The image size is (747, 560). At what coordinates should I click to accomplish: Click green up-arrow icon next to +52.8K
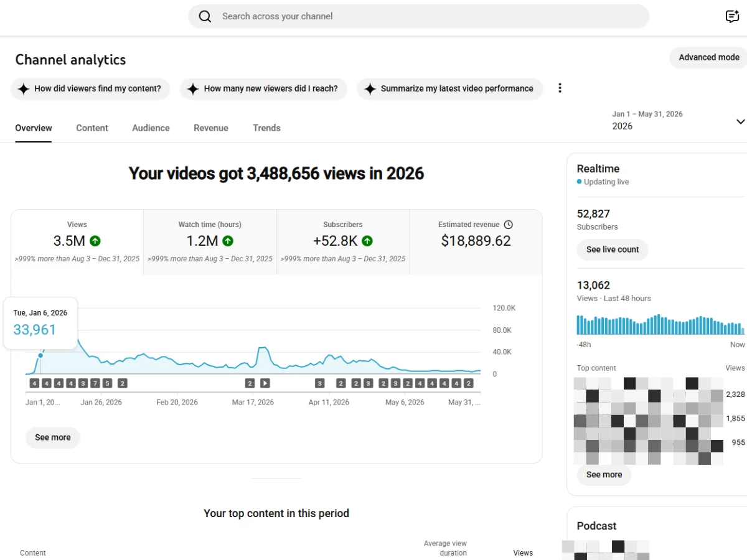pyautogui.click(x=367, y=241)
